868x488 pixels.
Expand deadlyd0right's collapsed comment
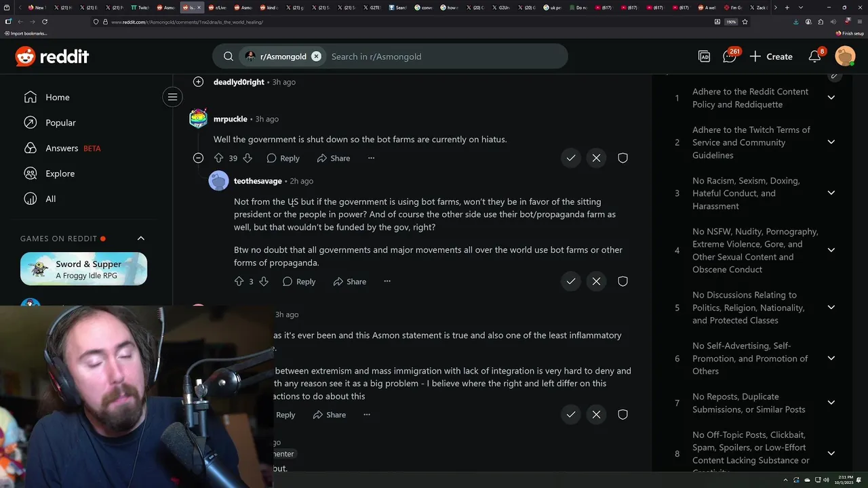click(198, 82)
